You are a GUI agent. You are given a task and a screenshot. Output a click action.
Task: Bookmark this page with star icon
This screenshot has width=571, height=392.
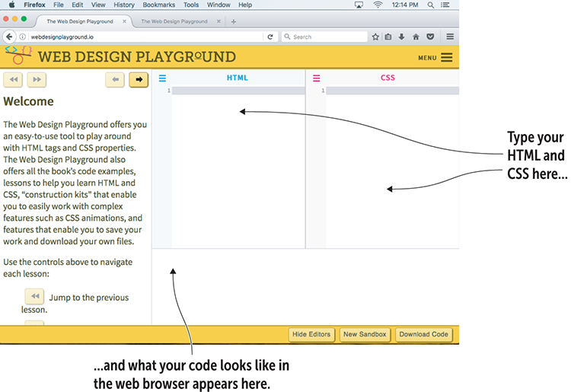[375, 37]
